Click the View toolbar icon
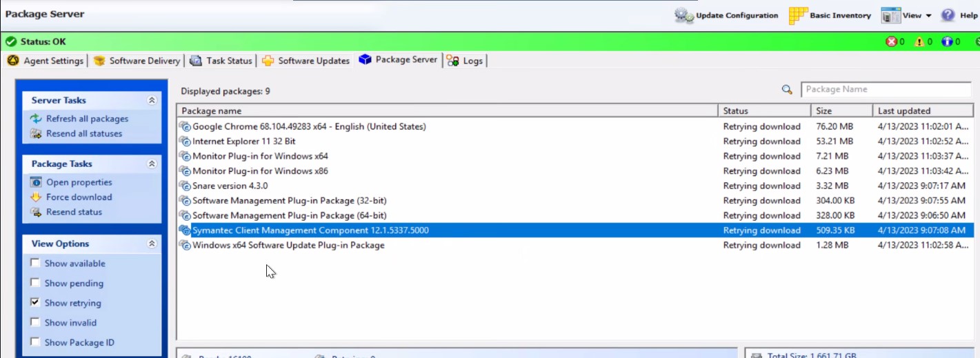 tap(890, 15)
